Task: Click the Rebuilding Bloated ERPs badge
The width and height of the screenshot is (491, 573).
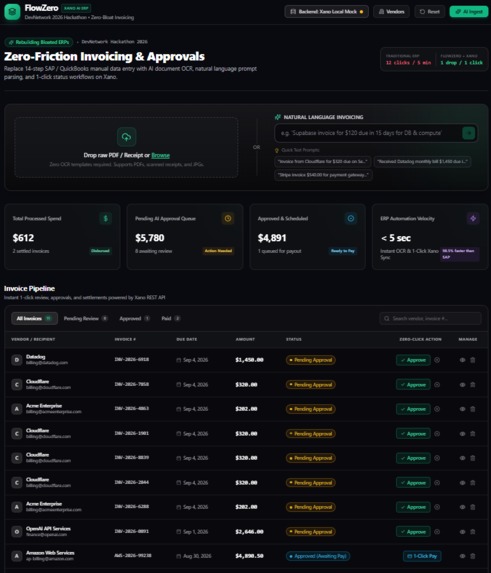Action: [x=39, y=42]
